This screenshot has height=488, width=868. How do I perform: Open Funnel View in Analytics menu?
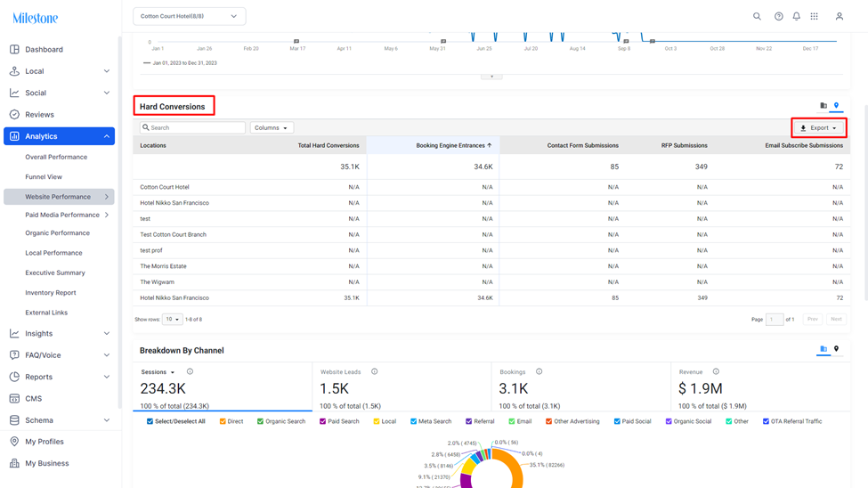tap(44, 176)
